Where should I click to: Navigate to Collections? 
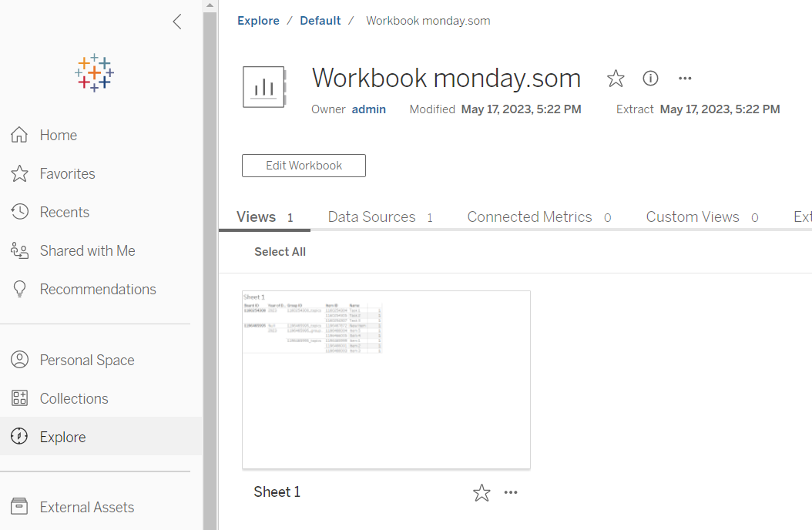(x=74, y=398)
